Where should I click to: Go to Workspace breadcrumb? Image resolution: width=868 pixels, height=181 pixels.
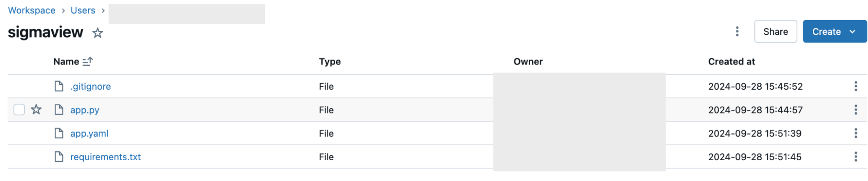click(32, 10)
